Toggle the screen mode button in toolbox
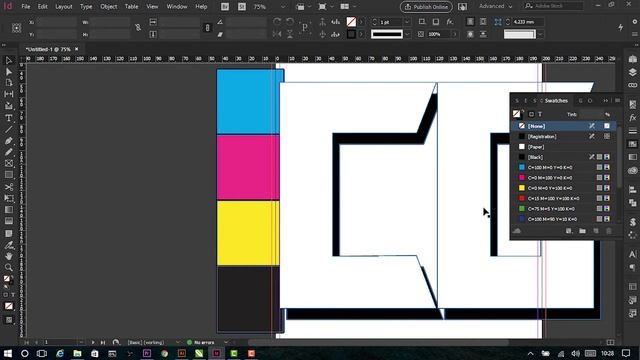 (9, 320)
